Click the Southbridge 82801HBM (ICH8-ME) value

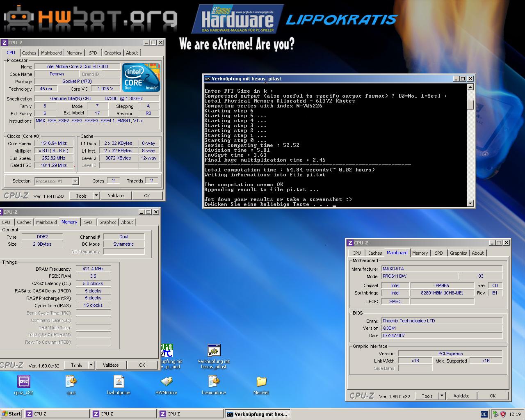pyautogui.click(x=442, y=293)
